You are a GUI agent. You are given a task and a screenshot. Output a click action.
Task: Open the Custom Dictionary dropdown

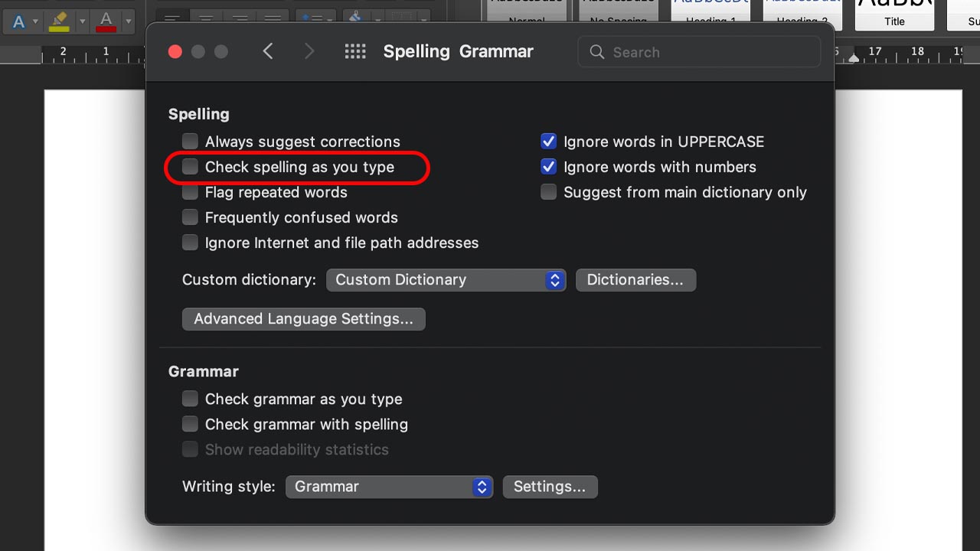coord(446,280)
